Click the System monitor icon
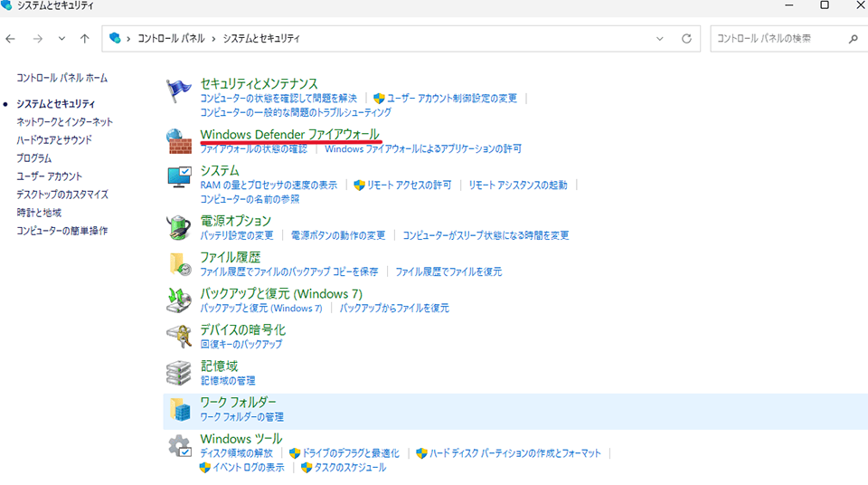Viewport: 868px width, 485px height. tap(179, 177)
